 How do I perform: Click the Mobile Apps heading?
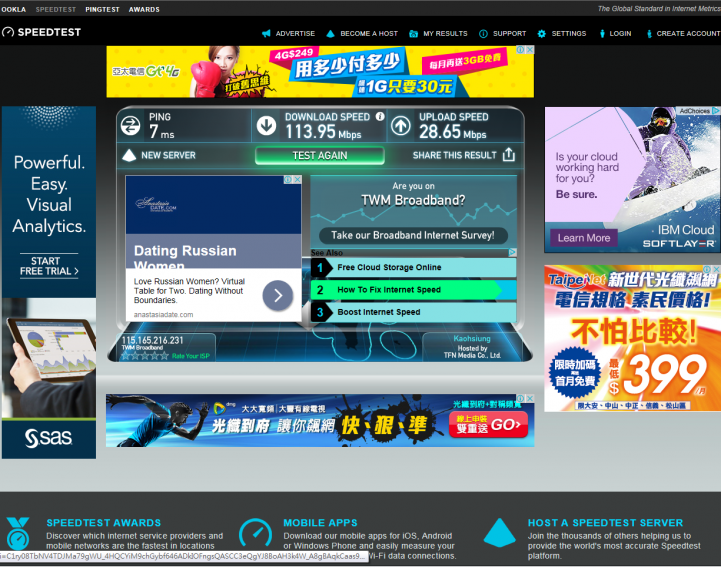[320, 523]
